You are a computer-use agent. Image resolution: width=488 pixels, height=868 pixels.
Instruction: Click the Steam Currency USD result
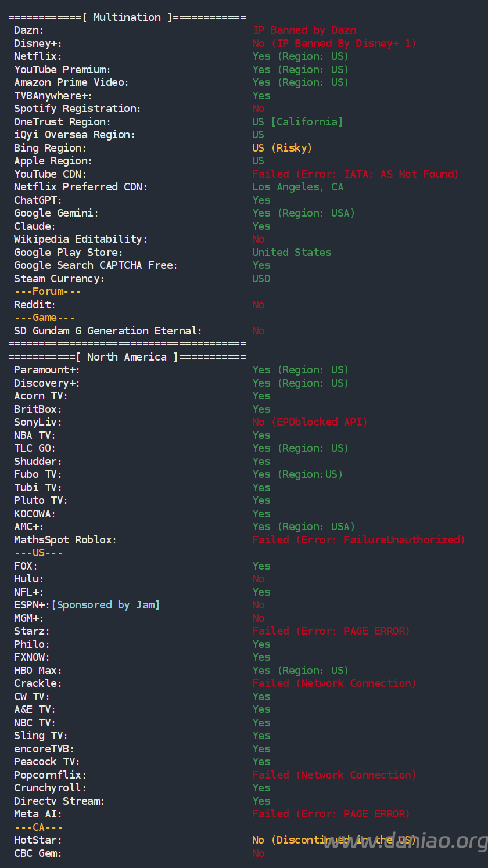[x=261, y=279]
